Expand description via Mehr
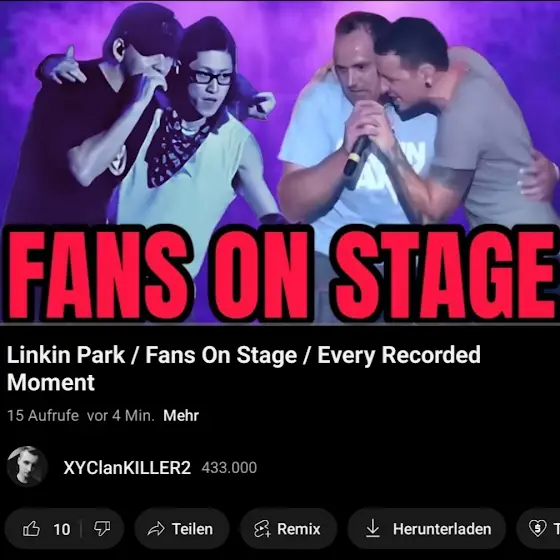 pyautogui.click(x=181, y=415)
